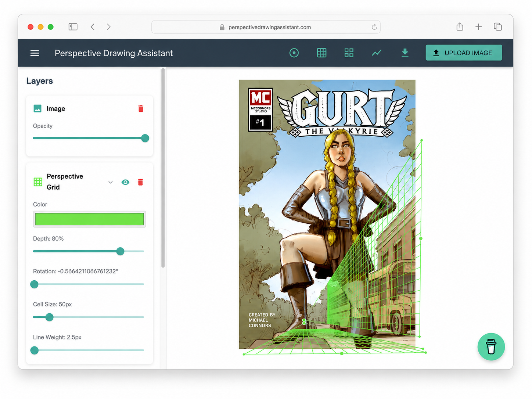
Task: Click the browser address bar
Action: [x=266, y=27]
